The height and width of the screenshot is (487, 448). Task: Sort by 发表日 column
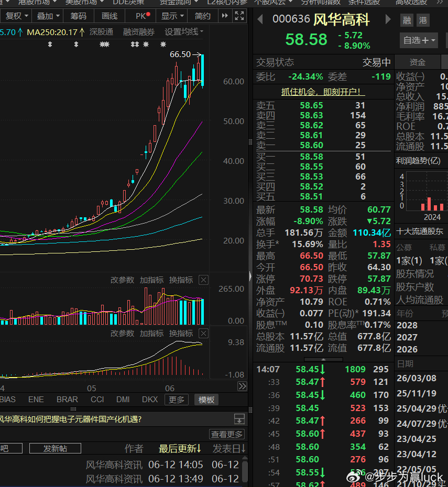click(x=230, y=448)
